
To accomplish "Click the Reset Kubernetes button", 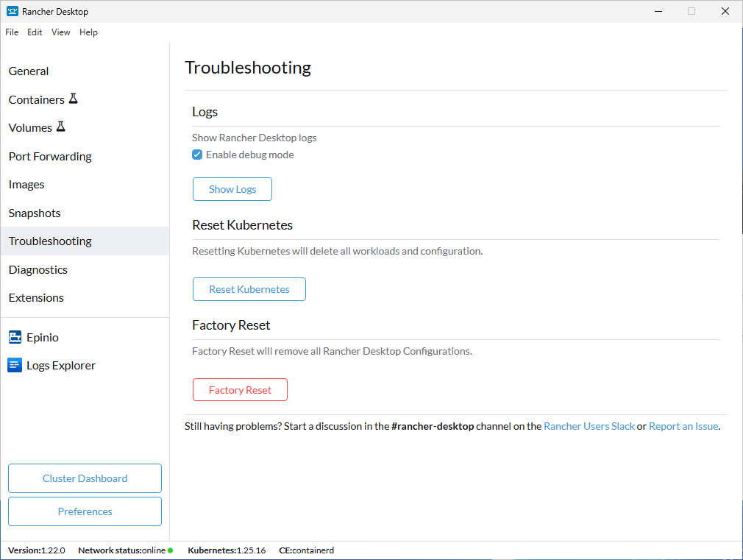I will (x=249, y=289).
